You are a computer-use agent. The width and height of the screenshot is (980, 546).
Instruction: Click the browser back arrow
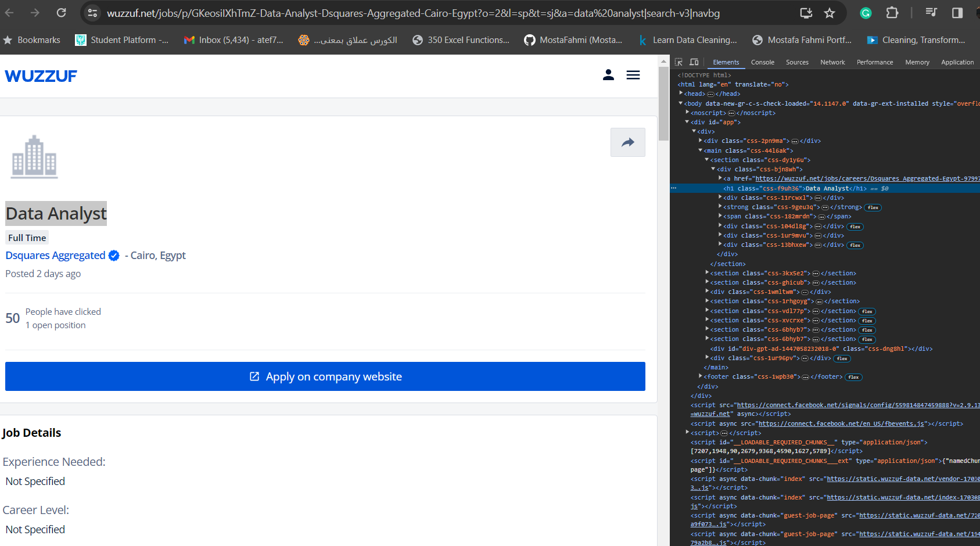click(9, 13)
